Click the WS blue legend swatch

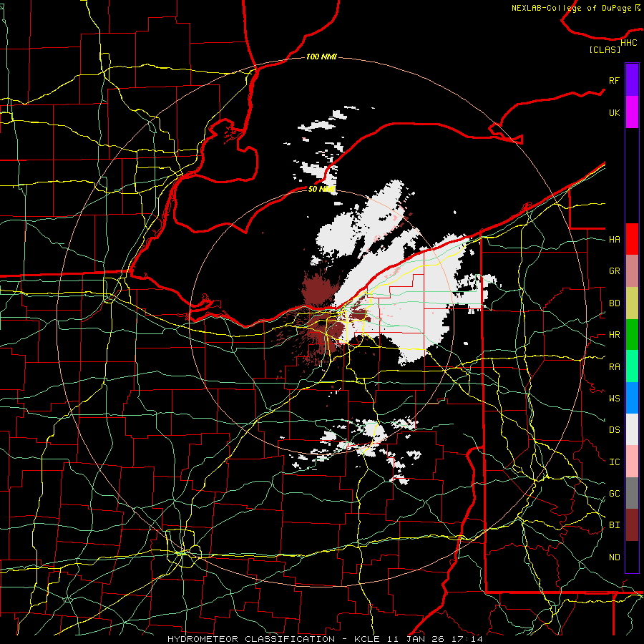pos(632,398)
